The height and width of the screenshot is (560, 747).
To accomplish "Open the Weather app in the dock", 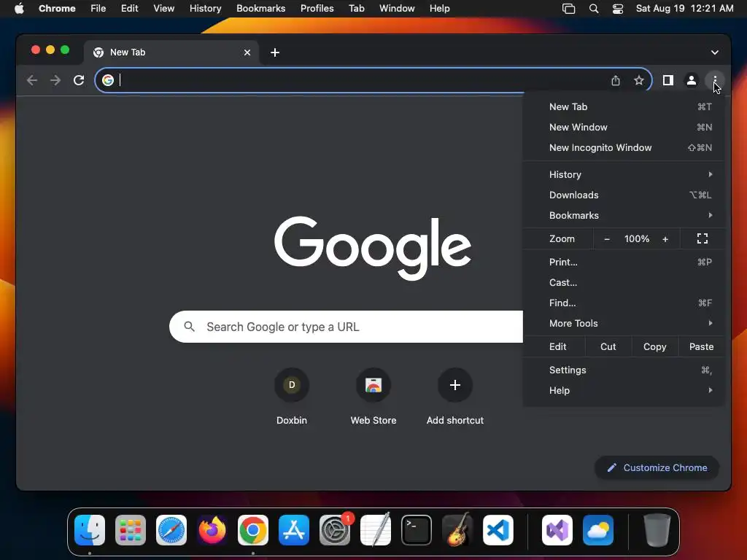I will coord(598,530).
